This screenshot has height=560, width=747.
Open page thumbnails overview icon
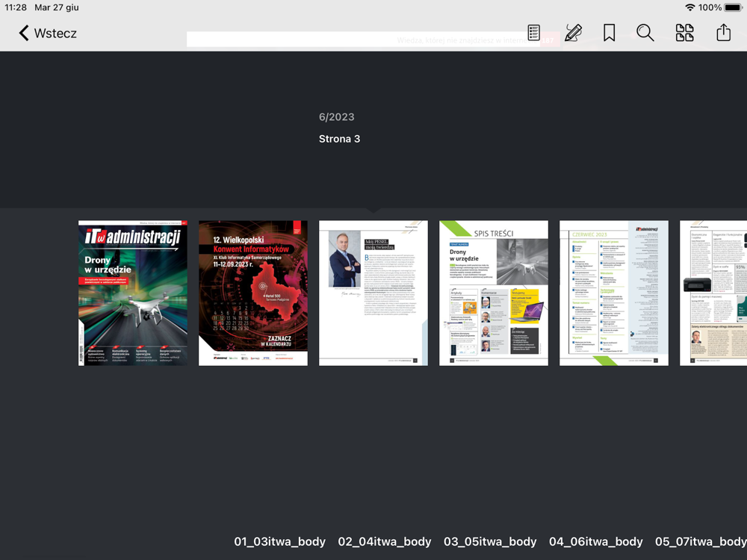[x=684, y=33]
